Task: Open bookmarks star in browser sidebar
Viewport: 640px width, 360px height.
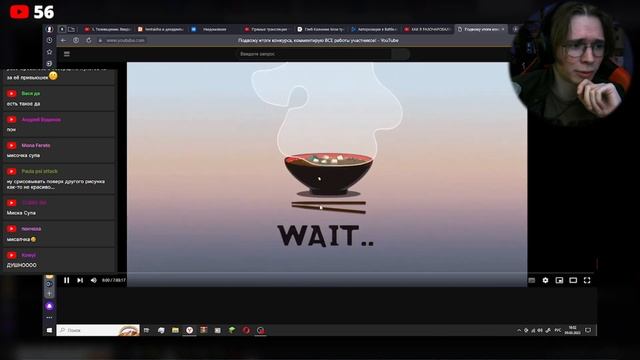Action: point(49,52)
